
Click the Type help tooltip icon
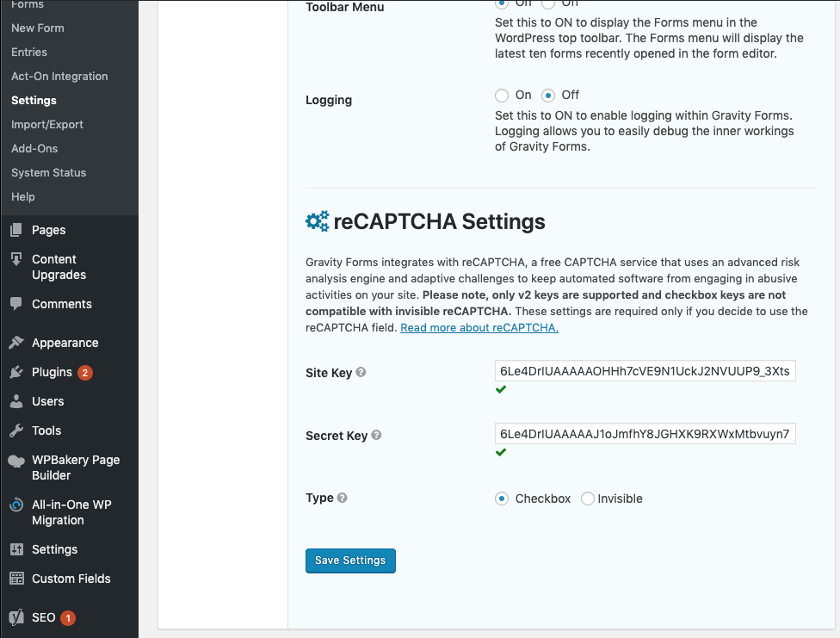tap(343, 498)
